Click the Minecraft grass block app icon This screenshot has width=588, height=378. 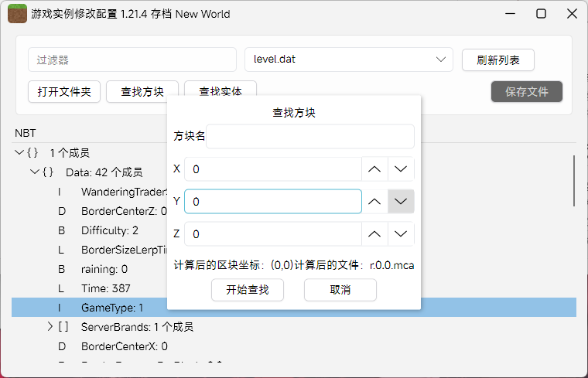(x=17, y=14)
